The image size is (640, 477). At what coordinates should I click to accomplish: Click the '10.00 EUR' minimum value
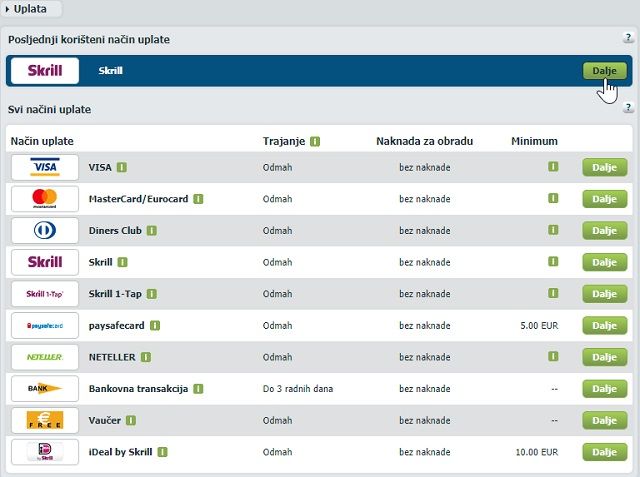(x=537, y=452)
